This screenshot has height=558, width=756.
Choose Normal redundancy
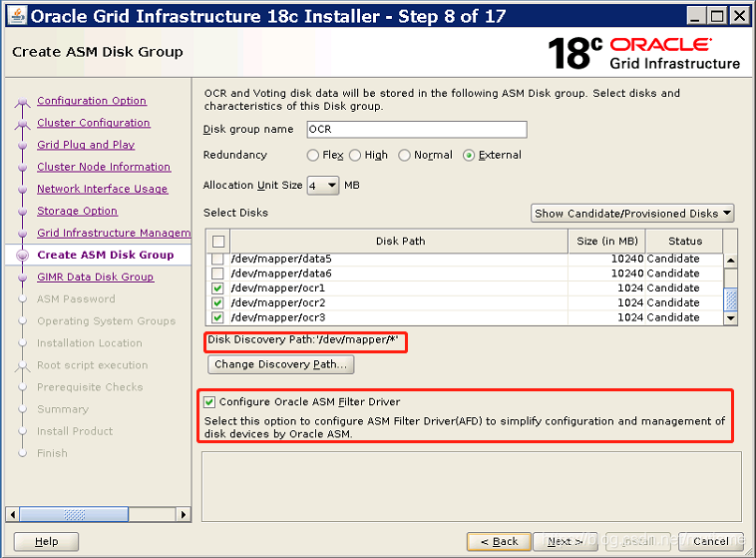(404, 155)
